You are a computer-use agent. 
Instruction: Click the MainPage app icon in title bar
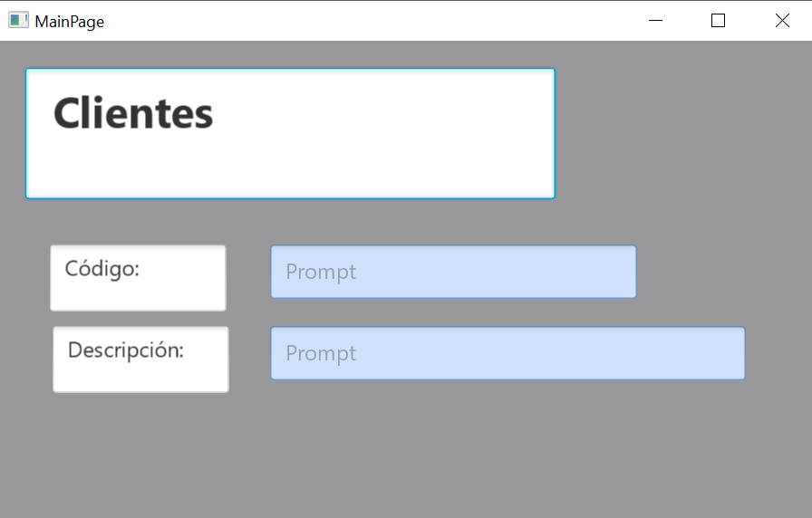pyautogui.click(x=18, y=20)
